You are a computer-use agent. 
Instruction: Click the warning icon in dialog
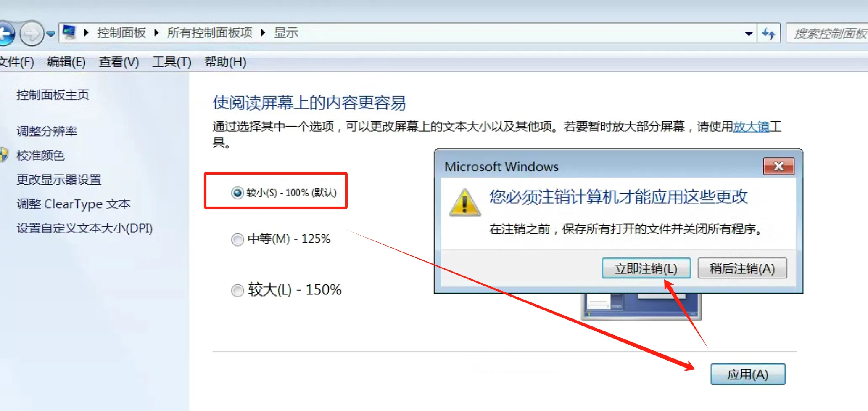click(465, 203)
